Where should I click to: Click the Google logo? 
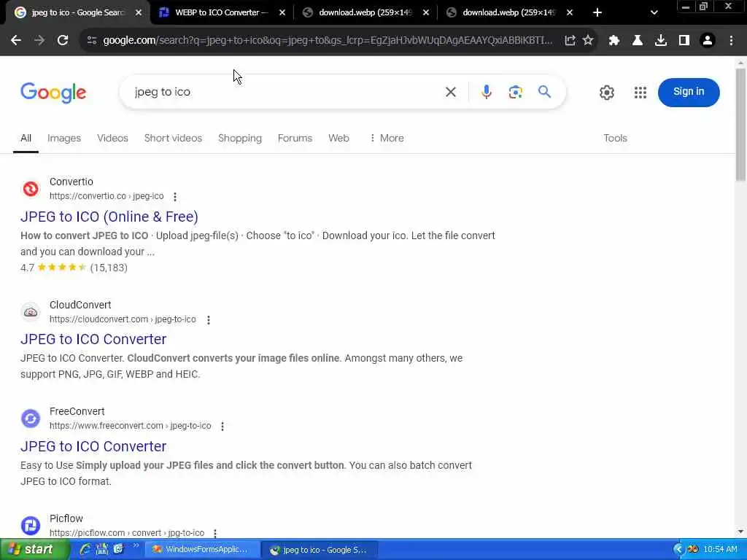(53, 93)
